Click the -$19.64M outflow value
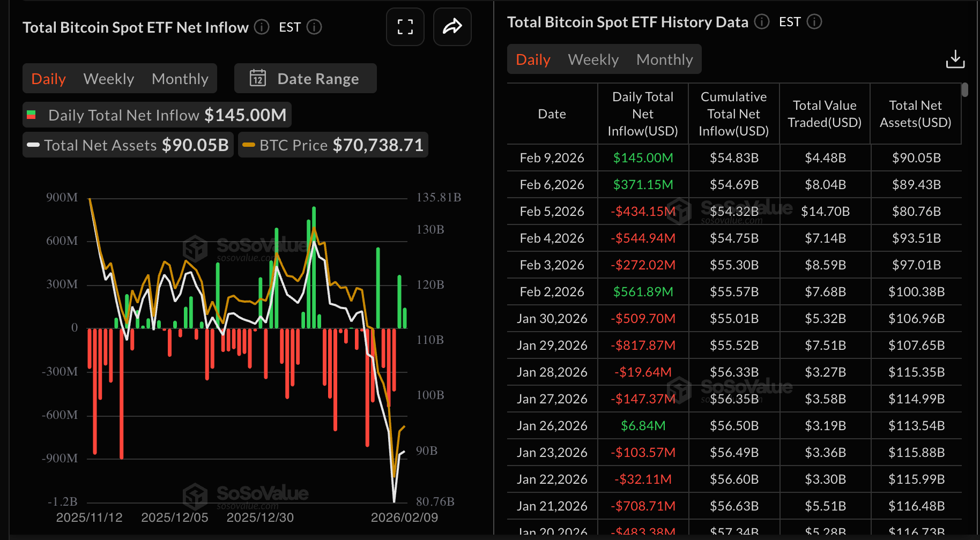This screenshot has height=540, width=980. (643, 372)
